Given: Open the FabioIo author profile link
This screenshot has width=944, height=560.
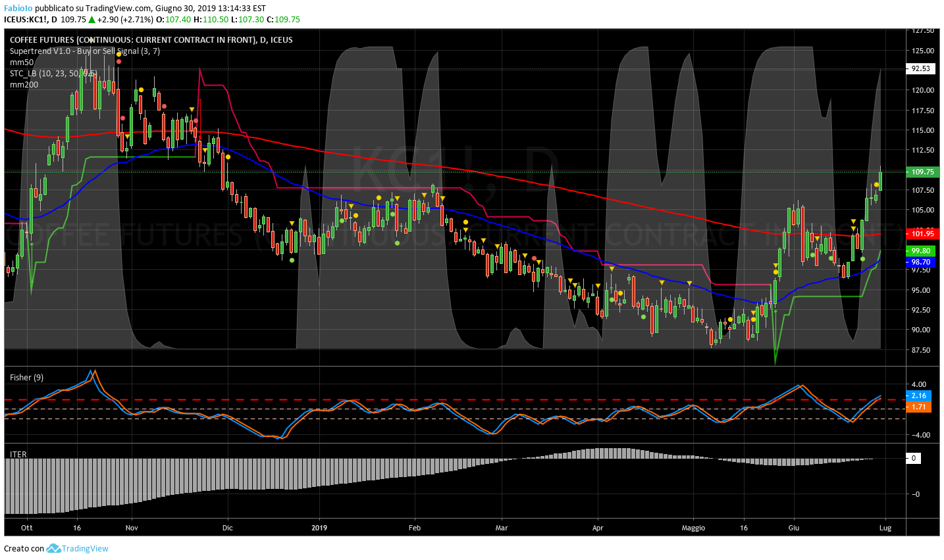Looking at the screenshot, I should pyautogui.click(x=18, y=9).
